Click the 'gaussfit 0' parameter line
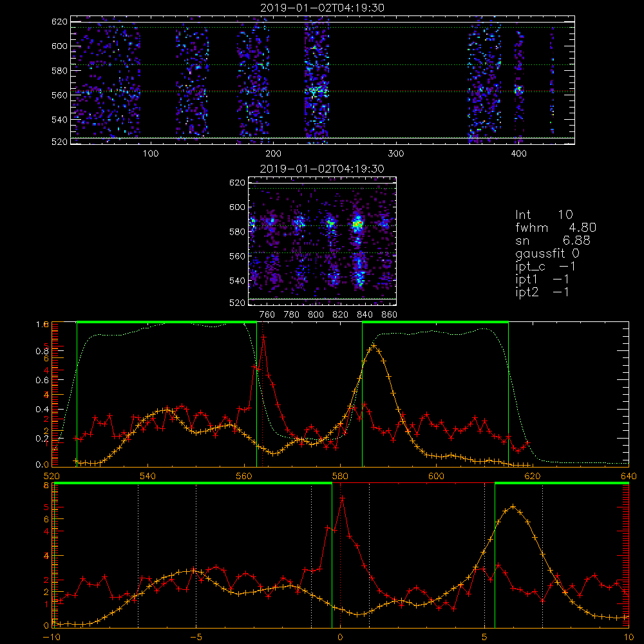The image size is (644, 644). coord(547,253)
